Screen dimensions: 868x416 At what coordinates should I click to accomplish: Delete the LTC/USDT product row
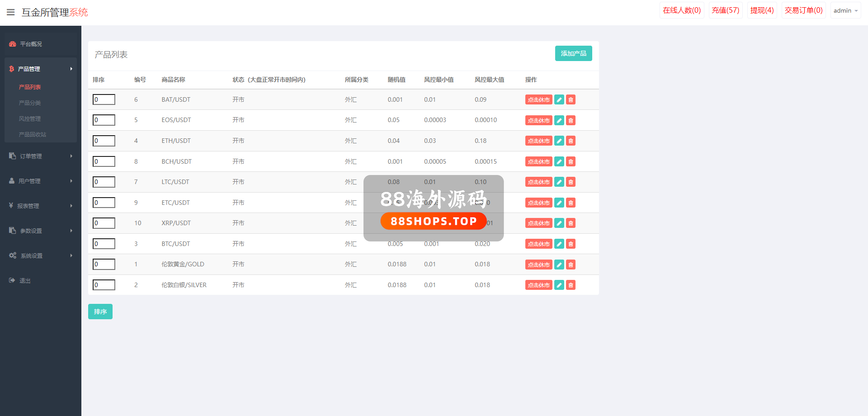pyautogui.click(x=571, y=182)
